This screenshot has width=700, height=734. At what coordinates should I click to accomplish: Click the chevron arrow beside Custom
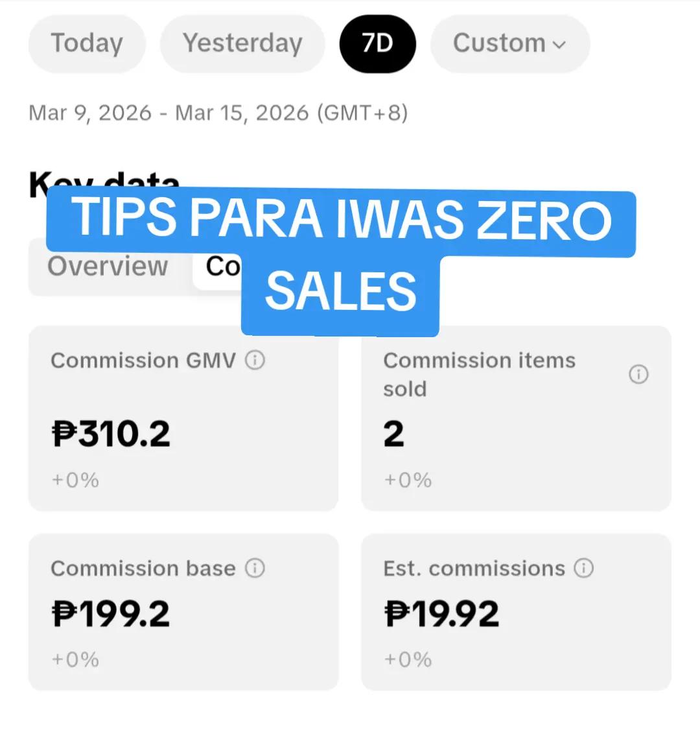pos(559,45)
